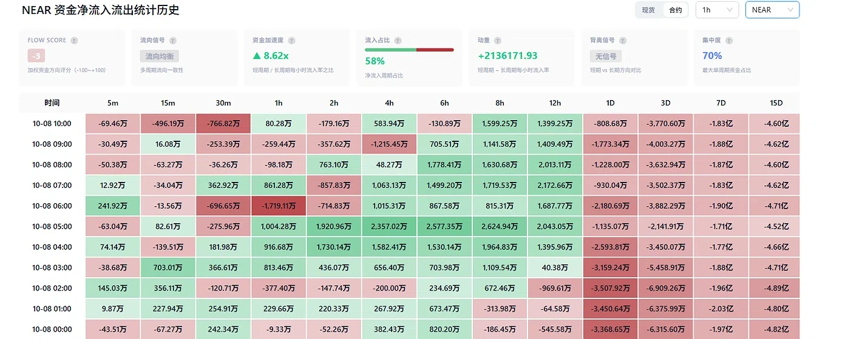868x339 pixels.
Task: Click the 2,172.66万 cell
Action: pyautogui.click(x=555, y=186)
